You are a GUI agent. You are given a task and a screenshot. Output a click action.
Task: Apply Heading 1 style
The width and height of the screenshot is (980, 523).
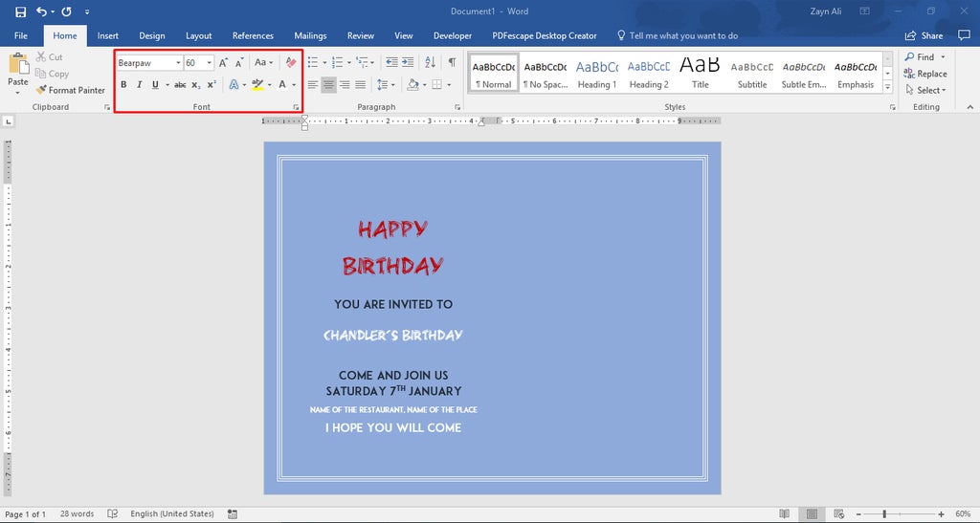coord(596,74)
